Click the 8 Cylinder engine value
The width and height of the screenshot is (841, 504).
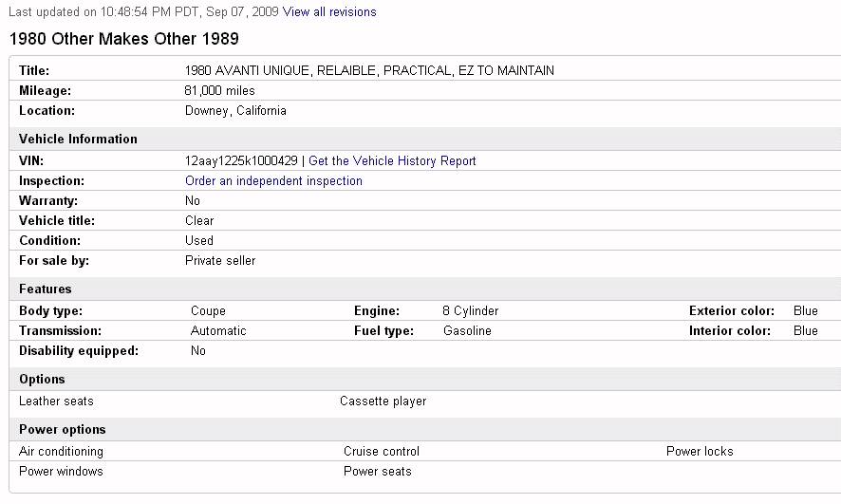[x=470, y=311]
